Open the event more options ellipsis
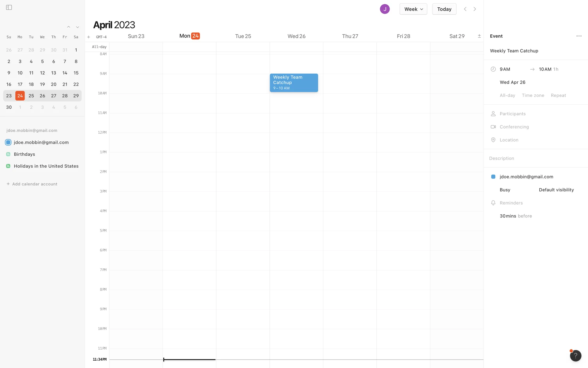The height and width of the screenshot is (368, 588). point(579,36)
